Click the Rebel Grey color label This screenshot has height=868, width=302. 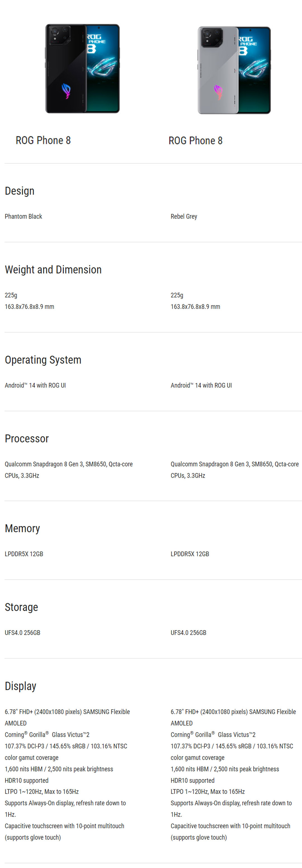[x=184, y=216]
